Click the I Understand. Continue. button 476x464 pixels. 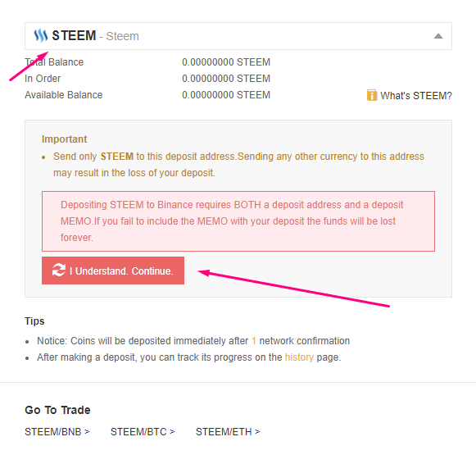point(113,271)
